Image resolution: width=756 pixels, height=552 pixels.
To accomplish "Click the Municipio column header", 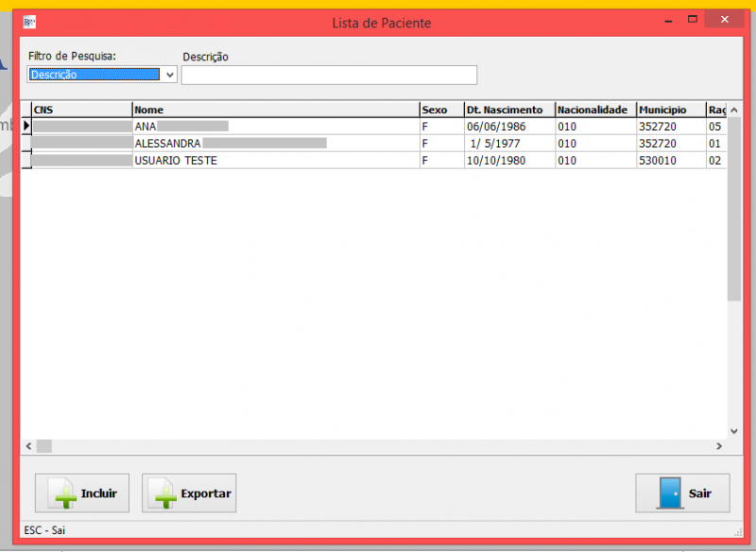I will [x=669, y=110].
